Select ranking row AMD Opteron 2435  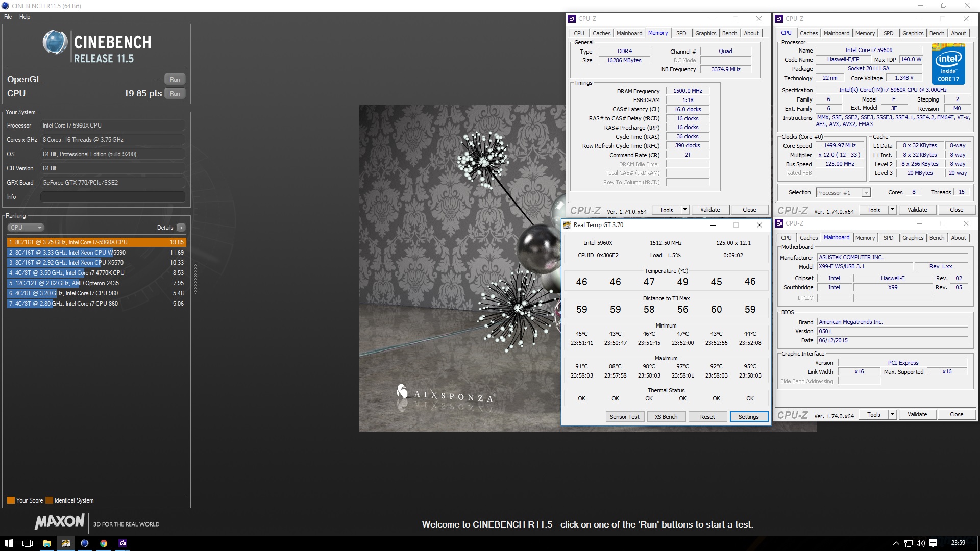(x=96, y=283)
